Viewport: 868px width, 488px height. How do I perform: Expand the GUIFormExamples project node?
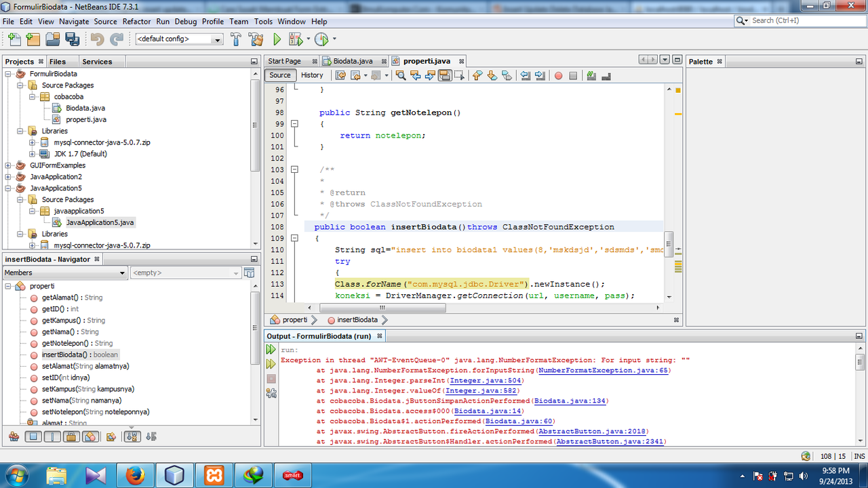(x=8, y=165)
